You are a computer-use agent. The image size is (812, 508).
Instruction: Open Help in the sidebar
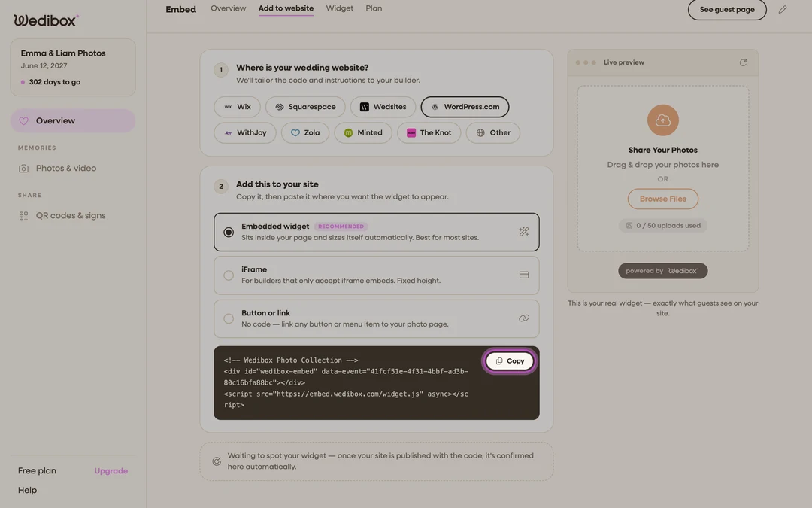coord(28,491)
